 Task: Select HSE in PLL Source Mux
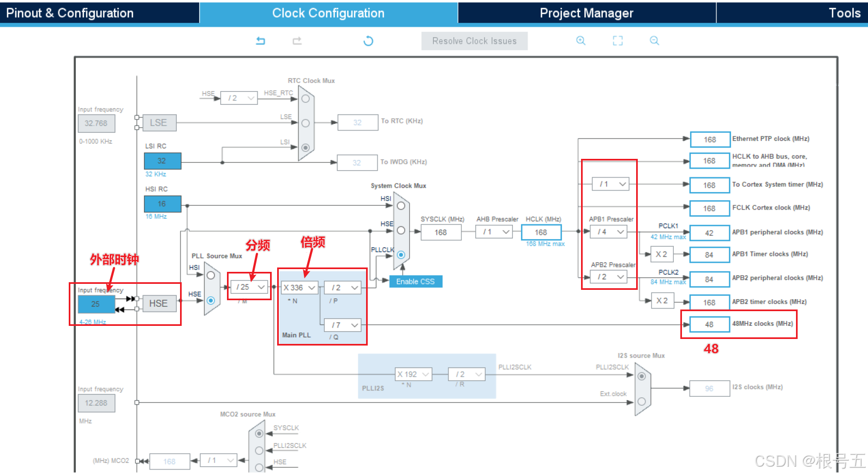click(x=211, y=300)
